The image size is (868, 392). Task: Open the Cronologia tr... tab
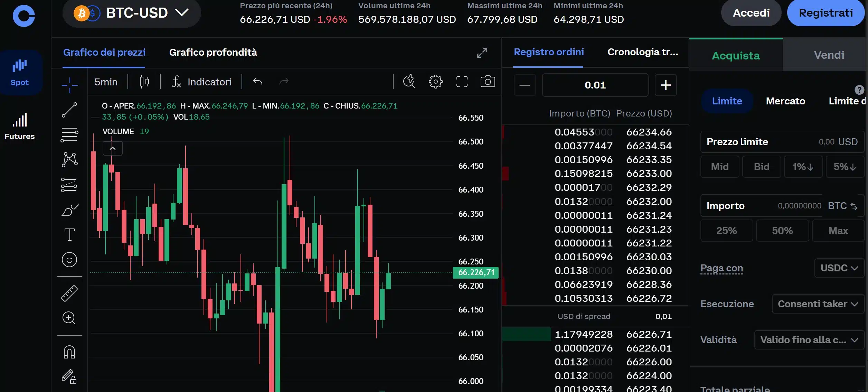pyautogui.click(x=642, y=52)
